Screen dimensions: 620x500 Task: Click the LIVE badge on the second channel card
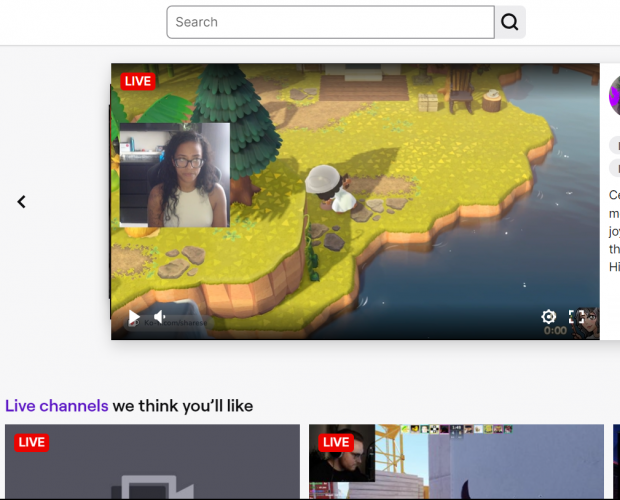[x=336, y=442]
